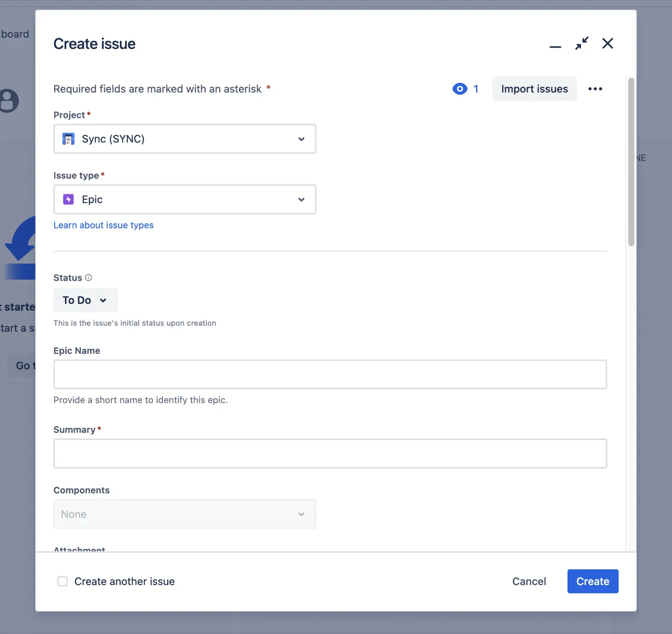The image size is (672, 634).
Task: Open the To Do status dropdown
Action: click(x=85, y=300)
